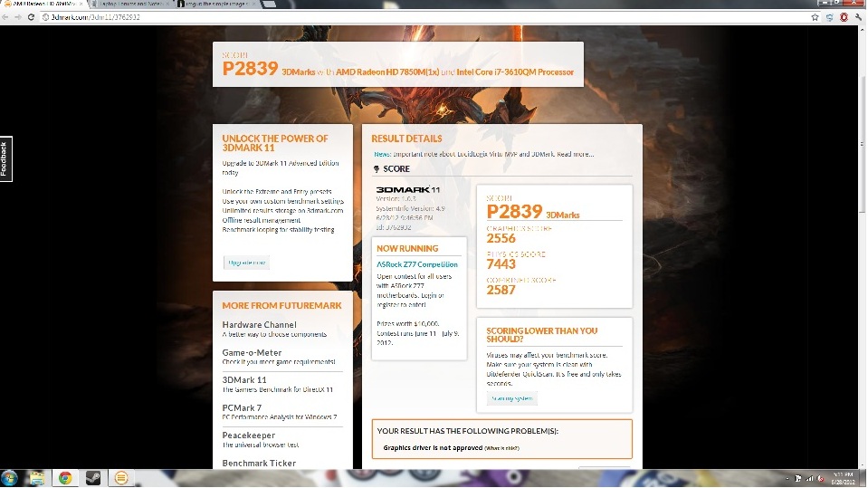The width and height of the screenshot is (868, 488).
Task: Click 'Prizes worth $10,000' text
Action: [408, 323]
